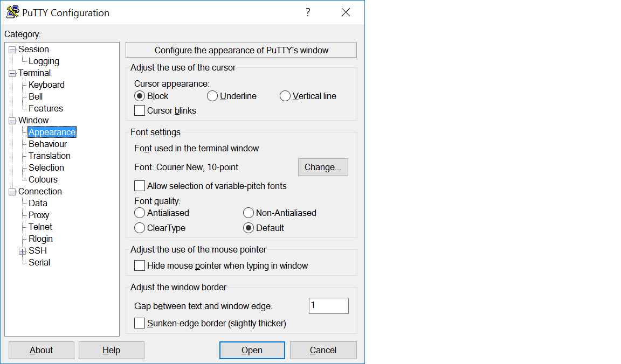Click the Change... font button

pos(323,167)
